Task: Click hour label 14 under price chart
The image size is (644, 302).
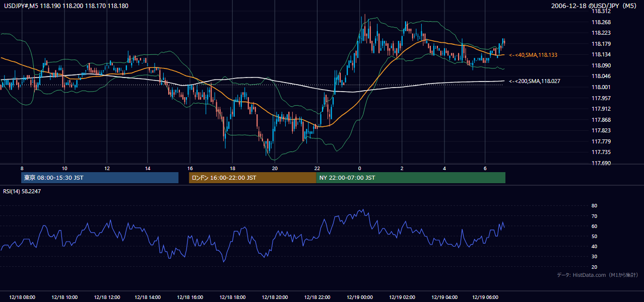Action: click(149, 168)
